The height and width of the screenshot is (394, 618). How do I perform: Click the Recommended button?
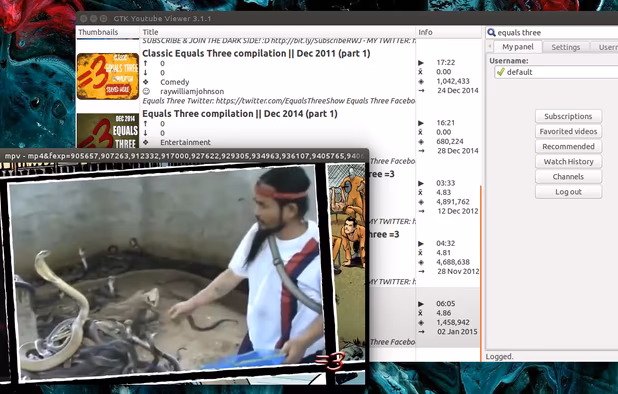[568, 147]
